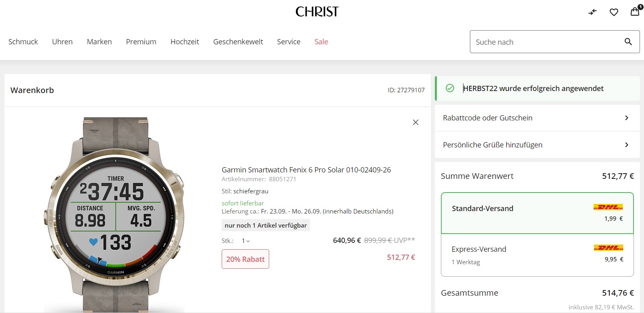Click the DHL logo for Standard-Versand
The image size is (644, 313).
(x=608, y=207)
